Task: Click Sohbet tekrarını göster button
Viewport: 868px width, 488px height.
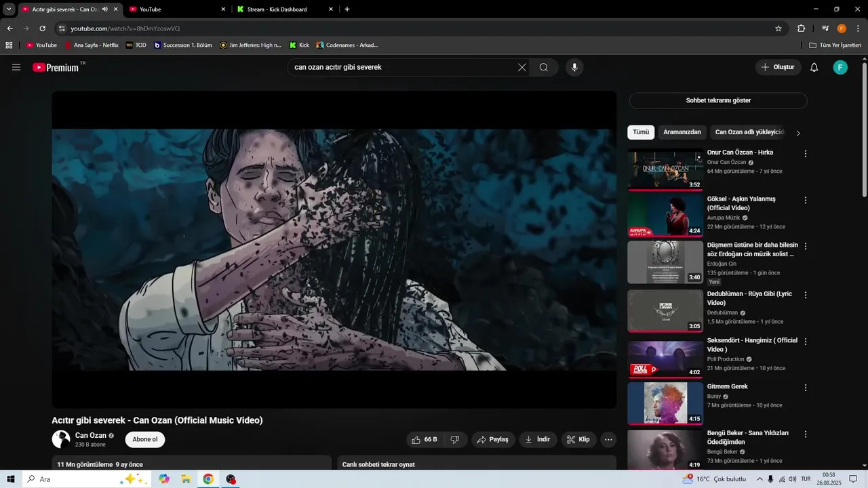Action: [718, 100]
